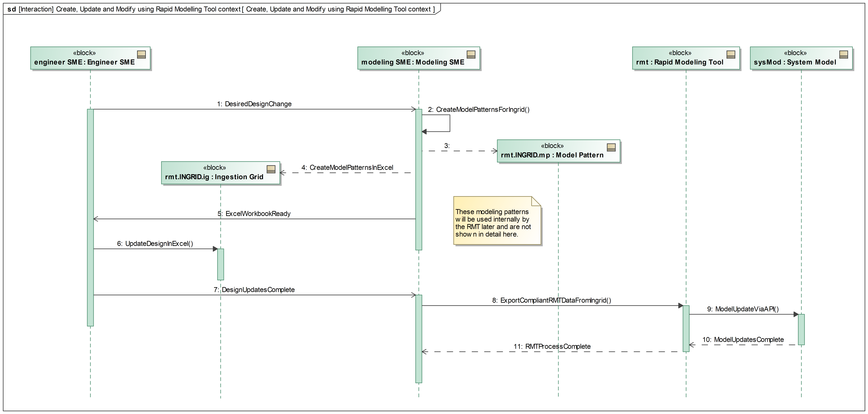Select the UpdateDesignInExcel() message label
This screenshot has height=414, width=868.
coord(155,243)
